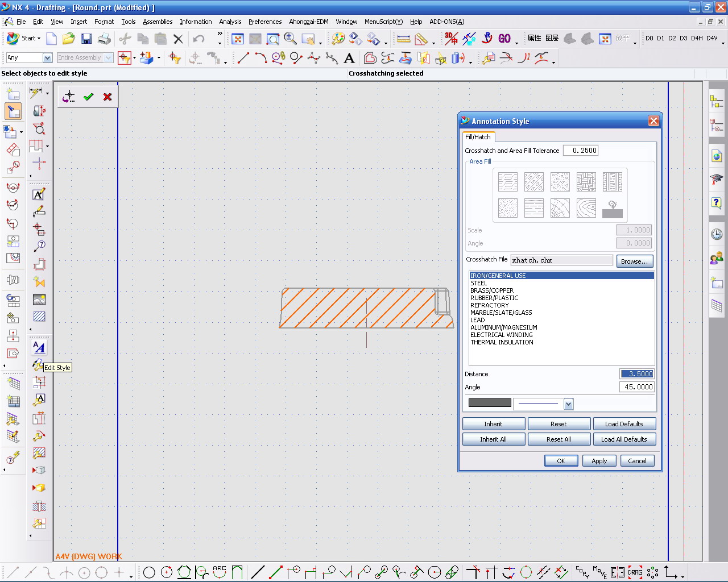Open the Assemblies menu
This screenshot has width=728, height=582.
tap(158, 22)
